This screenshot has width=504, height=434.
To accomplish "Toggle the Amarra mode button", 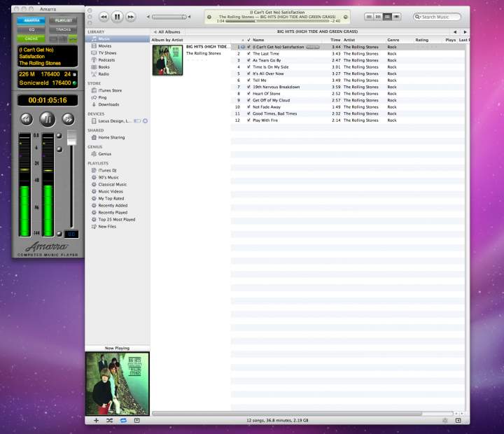I will [x=31, y=20].
